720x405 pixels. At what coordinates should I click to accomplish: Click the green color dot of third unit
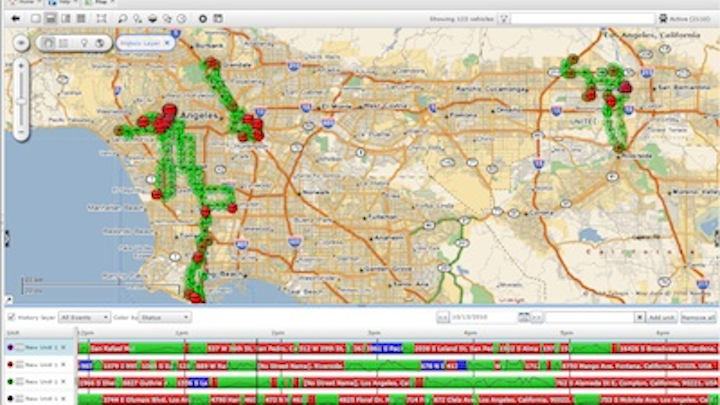(x=10, y=382)
